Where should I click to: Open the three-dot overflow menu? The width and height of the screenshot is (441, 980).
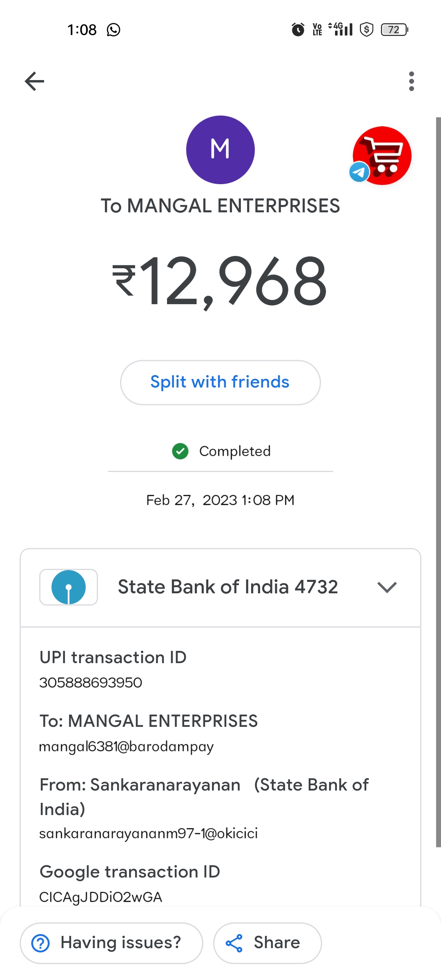411,81
